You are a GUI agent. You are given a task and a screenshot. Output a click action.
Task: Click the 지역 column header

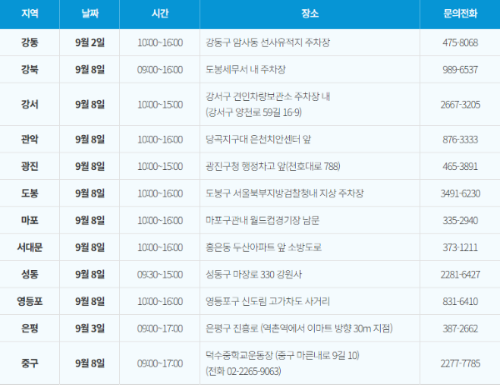pyautogui.click(x=30, y=13)
